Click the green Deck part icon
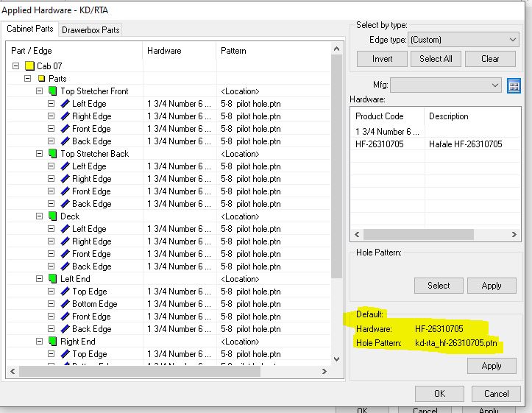 click(52, 216)
